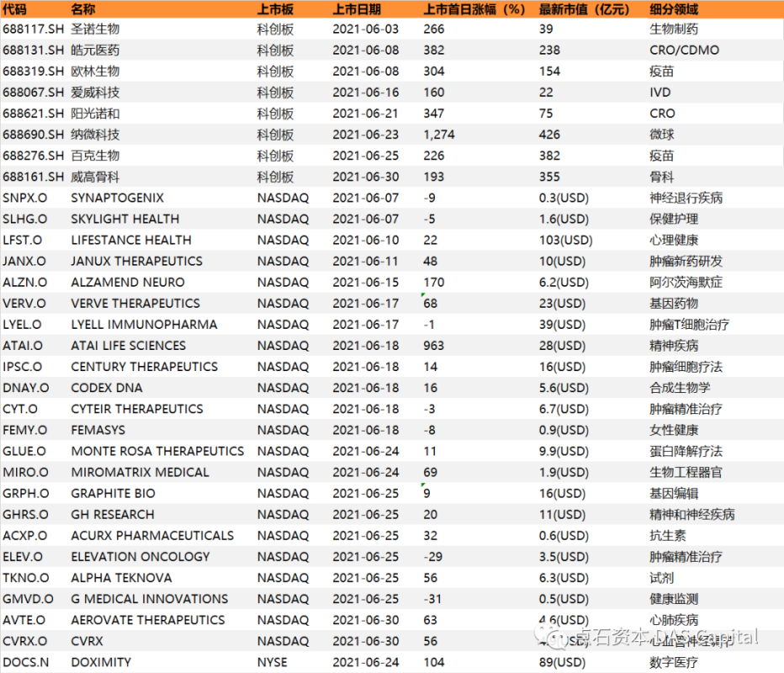Click the name 威高骨科

[x=95, y=177]
